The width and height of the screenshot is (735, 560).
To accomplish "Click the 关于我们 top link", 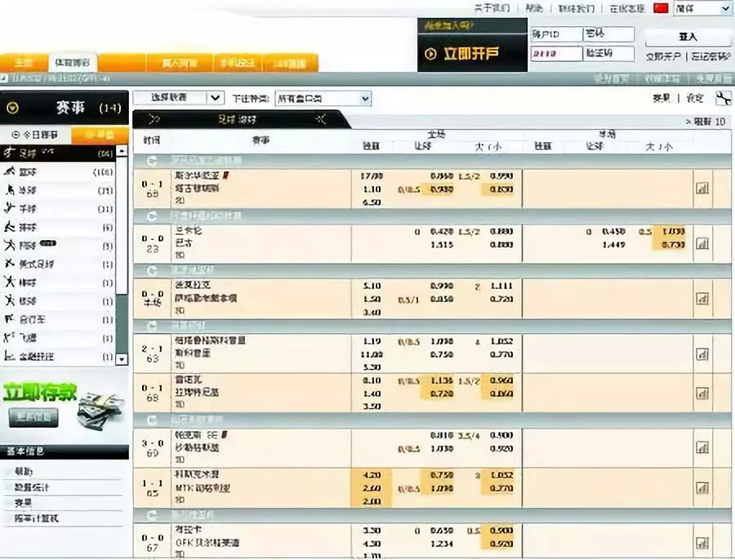I will point(492,8).
